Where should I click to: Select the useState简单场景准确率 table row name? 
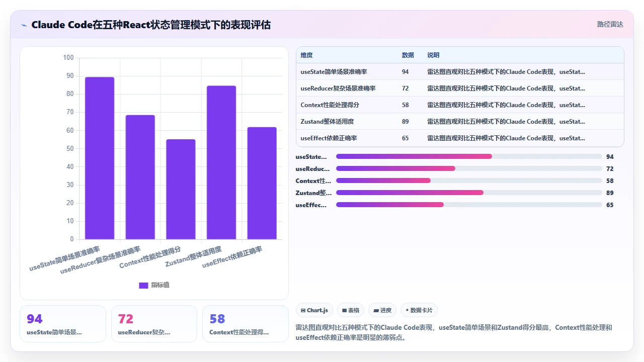point(334,72)
